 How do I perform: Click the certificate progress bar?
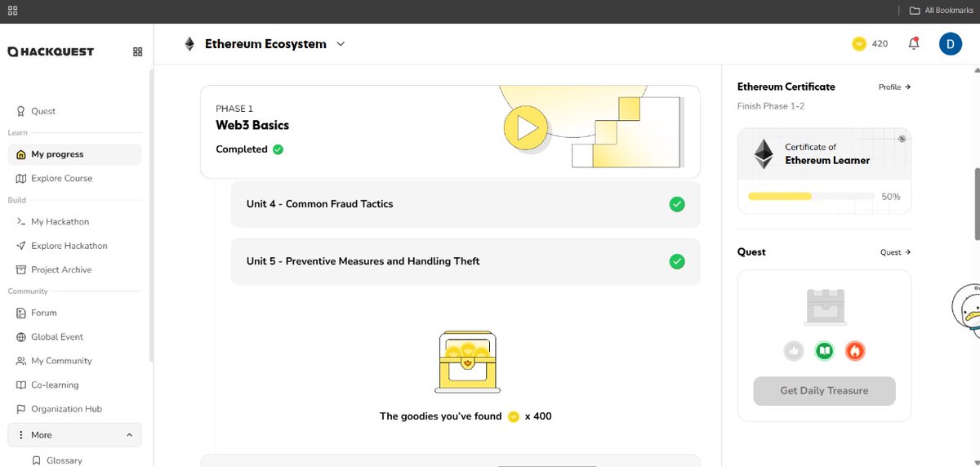pos(810,197)
